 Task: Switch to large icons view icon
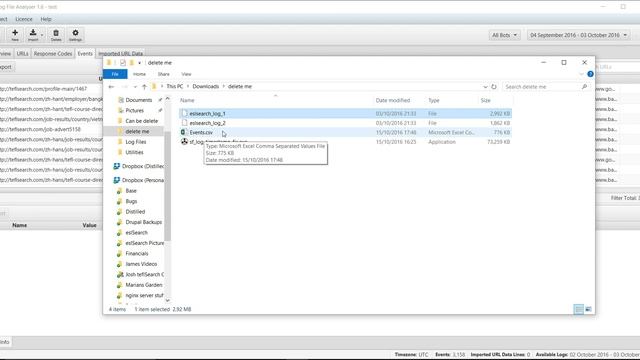588,309
